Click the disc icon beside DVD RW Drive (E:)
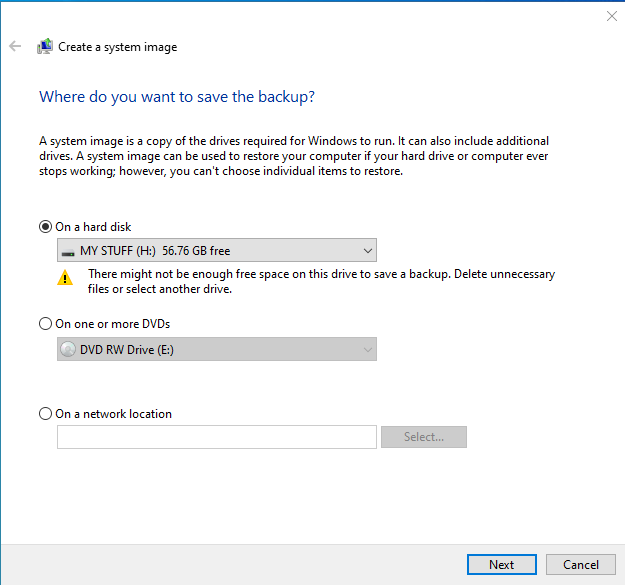The height and width of the screenshot is (585, 625). [68, 349]
